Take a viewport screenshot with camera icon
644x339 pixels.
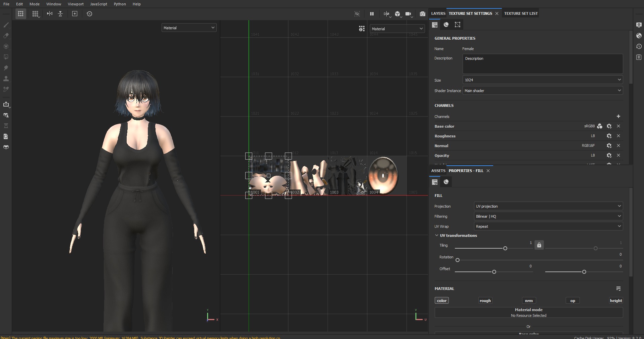423,14
